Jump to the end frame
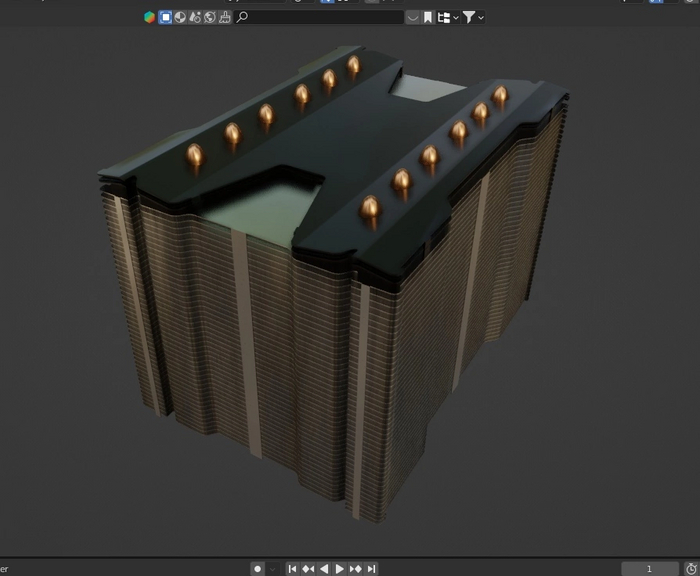Screen dimensions: 700x576 coord(371,568)
